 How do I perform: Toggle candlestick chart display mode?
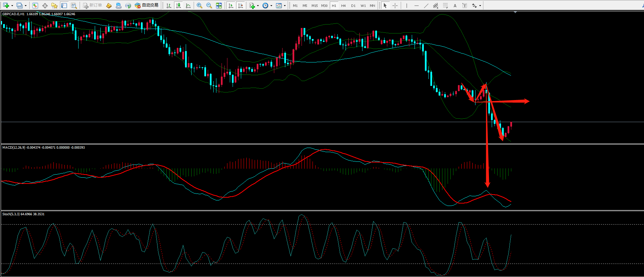click(178, 6)
